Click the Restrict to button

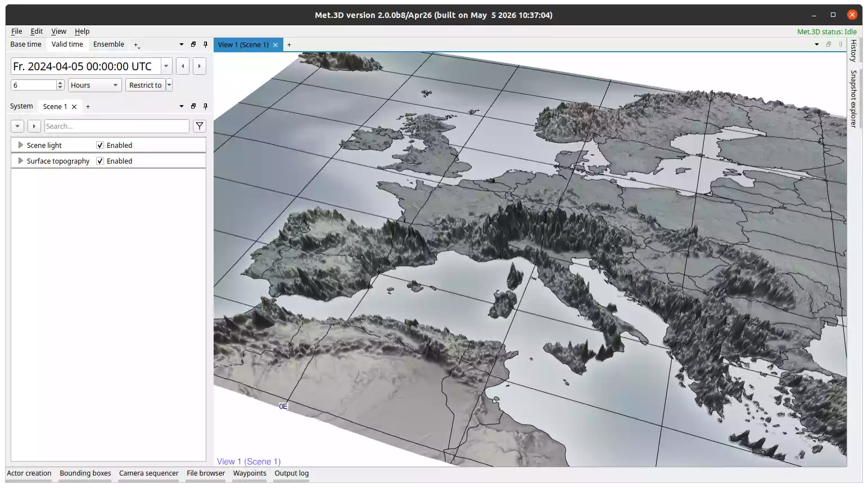146,85
